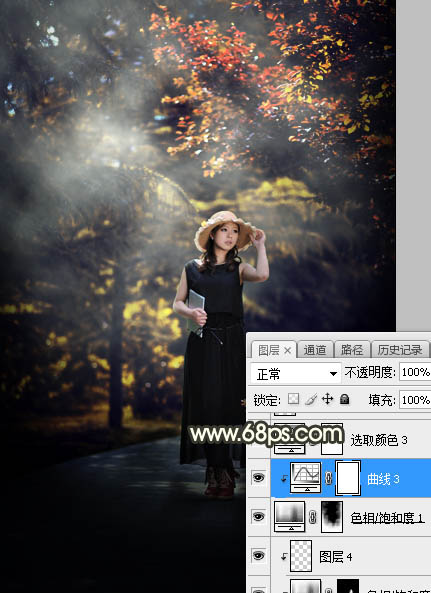Click the 曲线 3 mask link icon
Screen dimensions: 431x593
pyautogui.click(x=328, y=478)
